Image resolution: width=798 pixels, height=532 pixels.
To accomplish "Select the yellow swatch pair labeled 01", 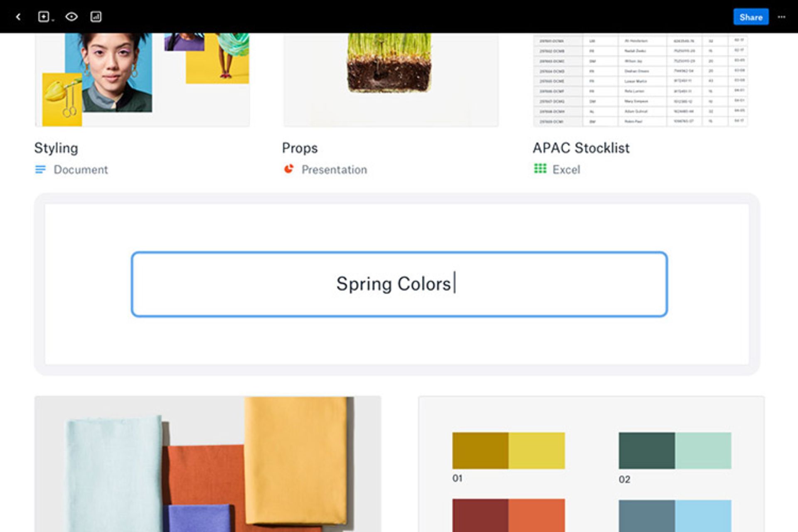I will 508,451.
